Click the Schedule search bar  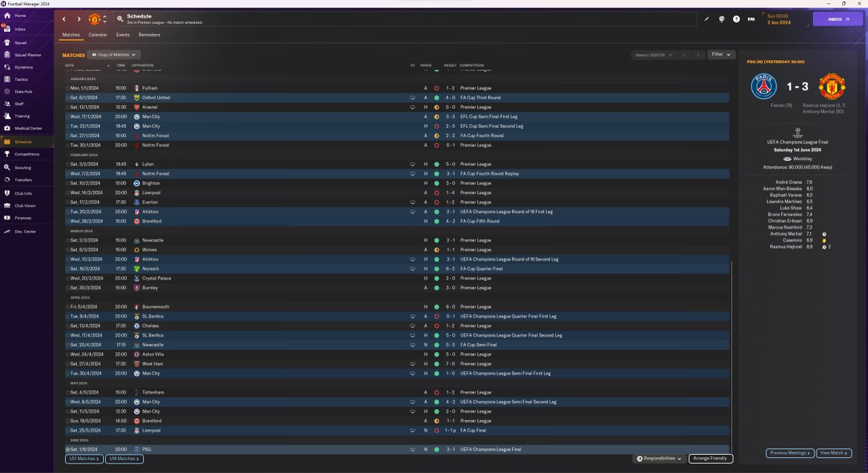click(407, 19)
